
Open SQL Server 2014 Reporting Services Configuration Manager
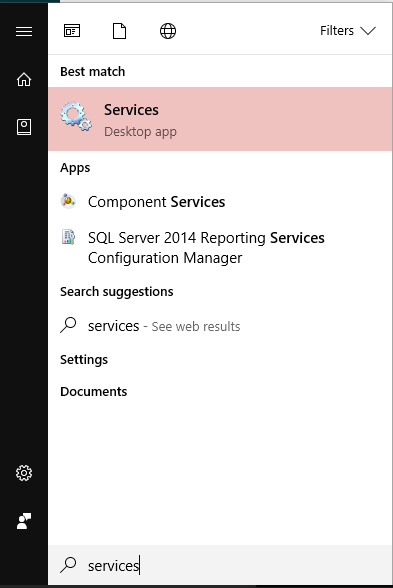[220, 248]
